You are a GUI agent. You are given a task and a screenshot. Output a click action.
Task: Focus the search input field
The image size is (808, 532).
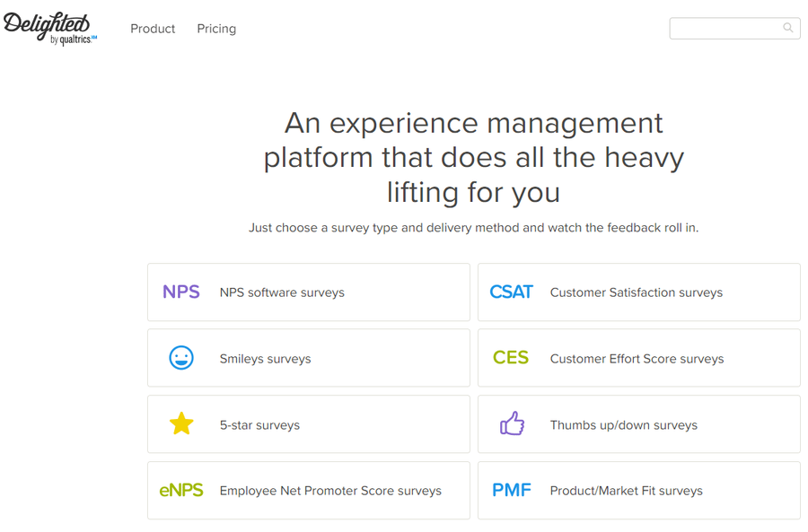coord(734,29)
